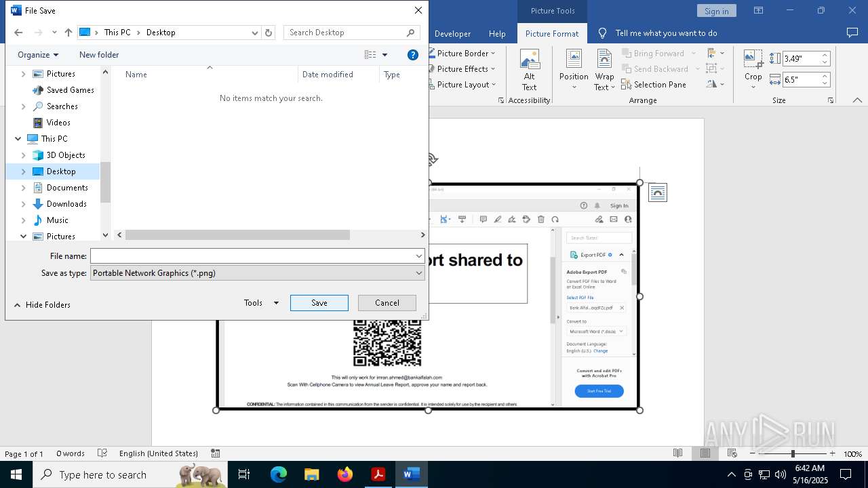Switch to the Picture Format tab
The height and width of the screenshot is (488, 868).
coord(551,33)
